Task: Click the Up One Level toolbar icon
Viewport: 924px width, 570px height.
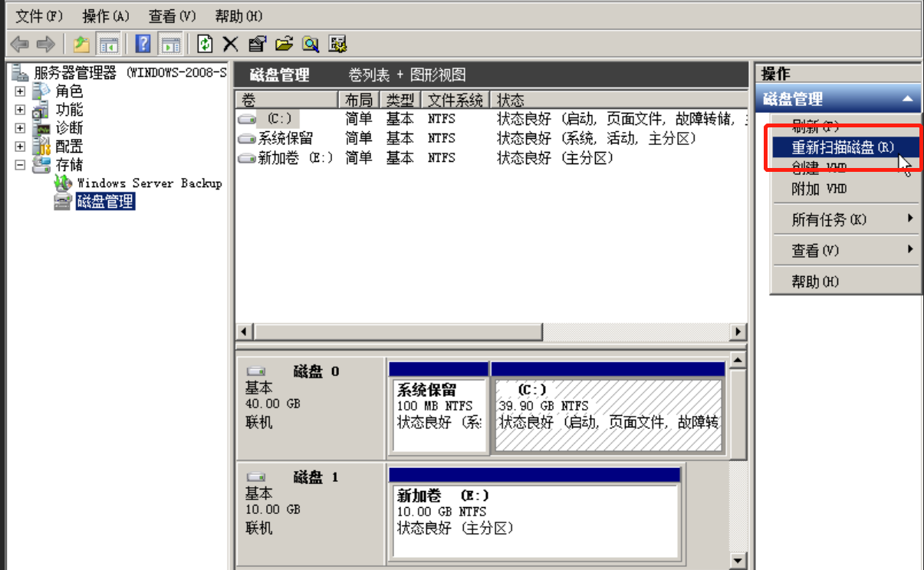Action: [x=81, y=44]
